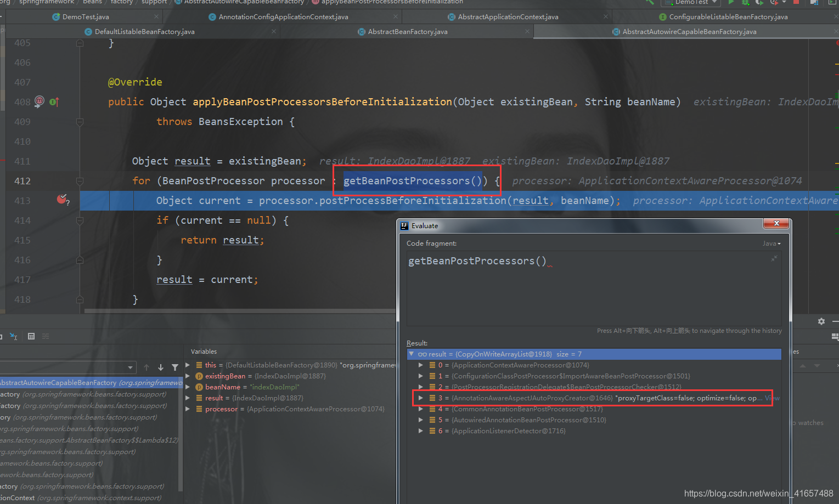Click the View link on result item 3
This screenshot has width=839, height=504.
click(772, 398)
